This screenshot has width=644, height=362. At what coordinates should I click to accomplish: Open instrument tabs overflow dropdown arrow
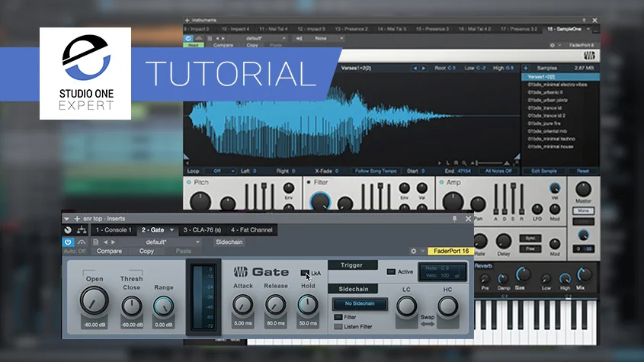[x=588, y=29]
